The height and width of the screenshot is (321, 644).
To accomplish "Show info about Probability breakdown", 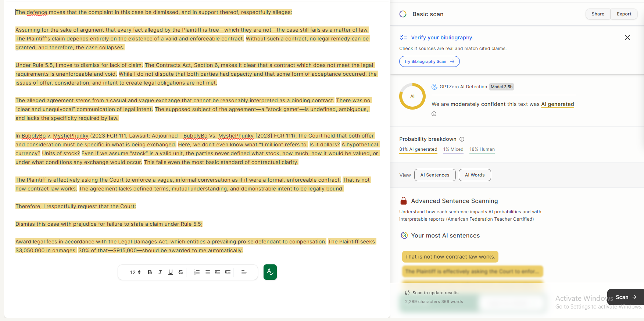I will tap(462, 139).
